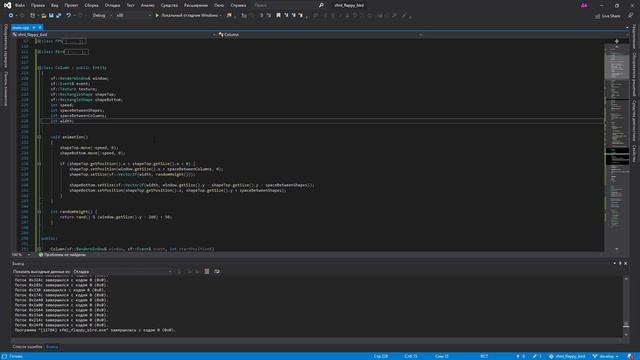Screen dimensions: 640x360
Task: Switch to the Вывод bottom tab
Action: point(52,347)
